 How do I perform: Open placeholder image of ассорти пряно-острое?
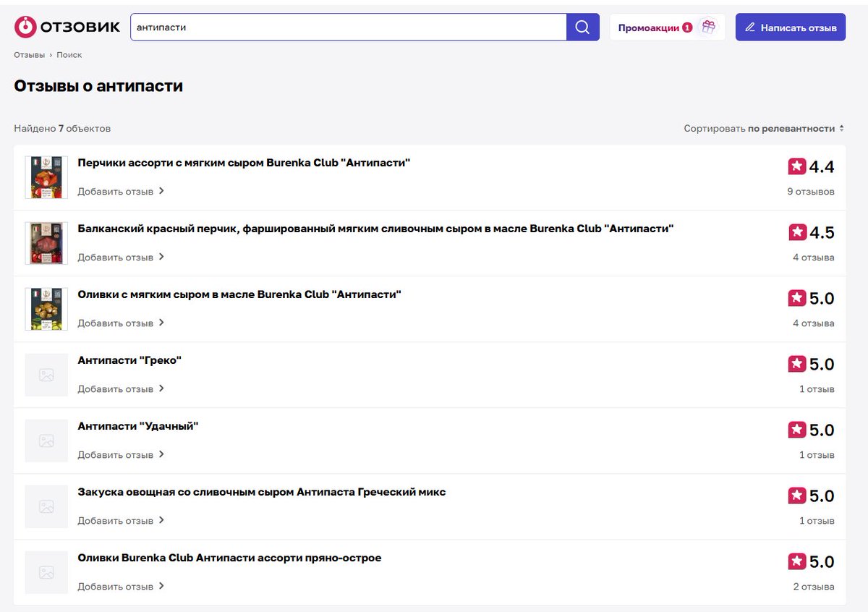(46, 572)
